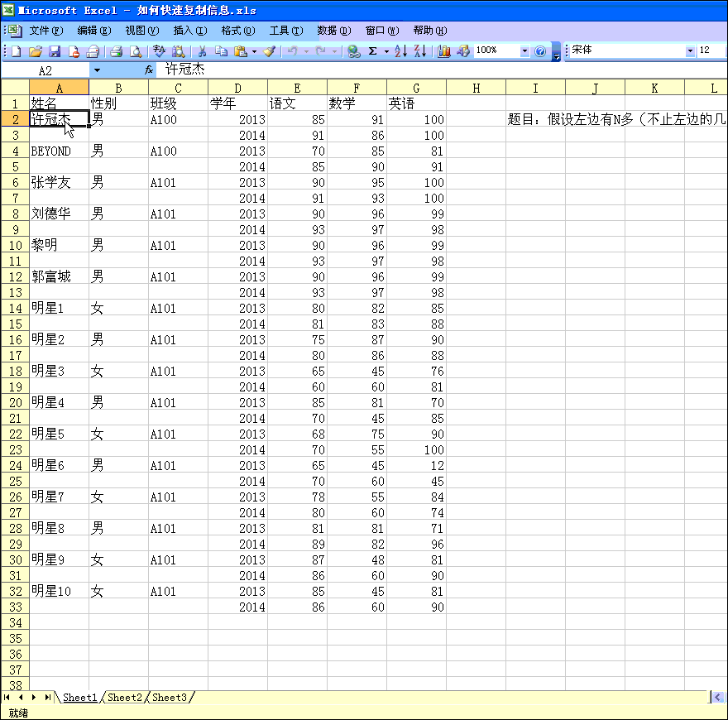
Task: Click the AutoSum sigma icon
Action: point(372,51)
